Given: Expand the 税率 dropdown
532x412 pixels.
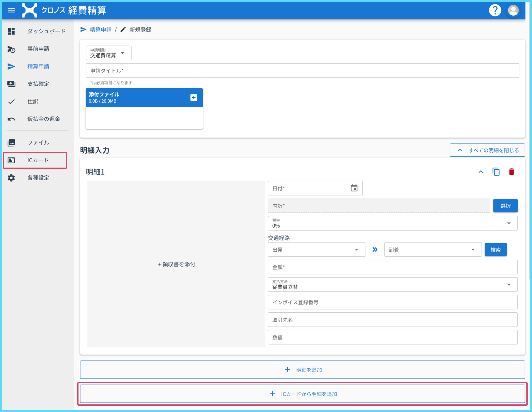Looking at the screenshot, I should (393, 223).
